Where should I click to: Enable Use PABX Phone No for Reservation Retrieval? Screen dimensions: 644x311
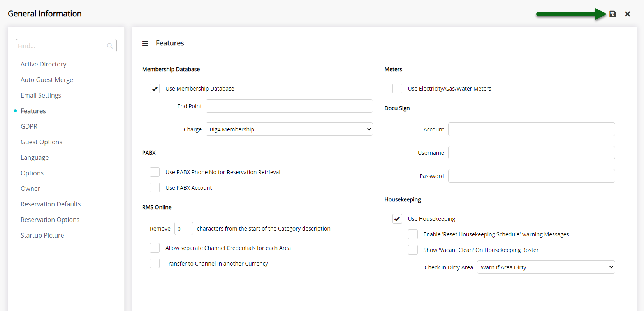click(x=155, y=172)
